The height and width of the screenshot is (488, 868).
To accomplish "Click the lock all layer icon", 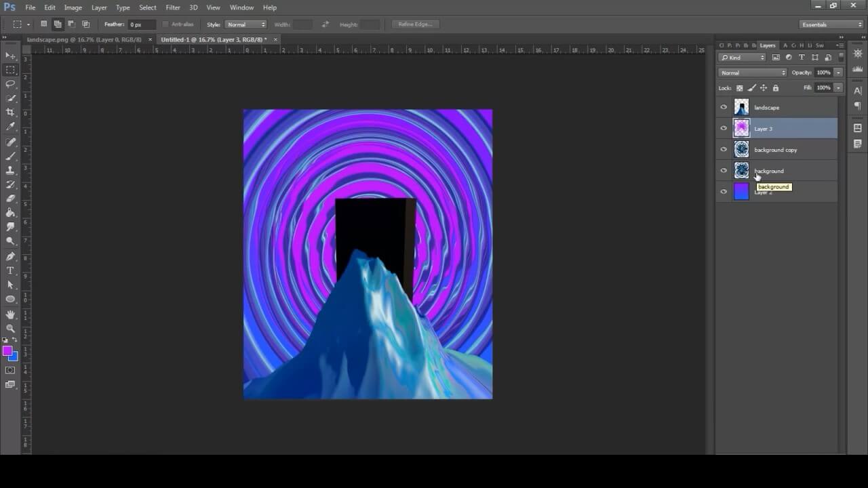I will [x=776, y=88].
